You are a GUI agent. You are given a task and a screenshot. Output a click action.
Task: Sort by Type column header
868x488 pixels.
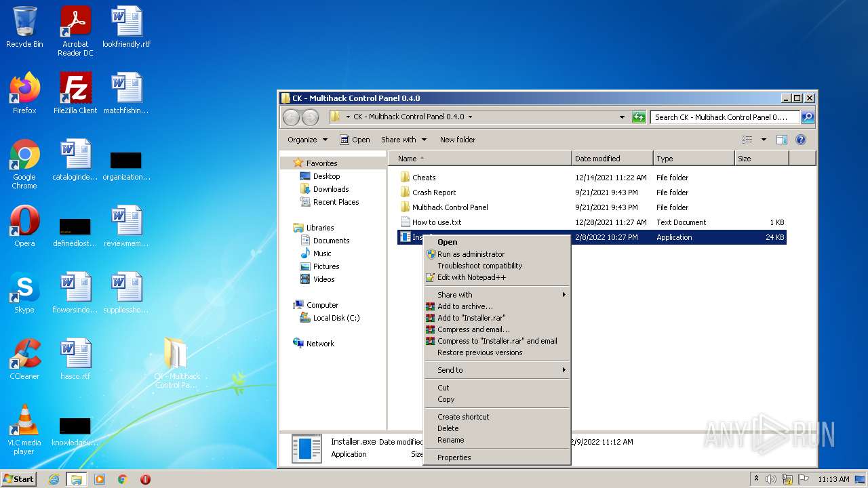coord(694,159)
